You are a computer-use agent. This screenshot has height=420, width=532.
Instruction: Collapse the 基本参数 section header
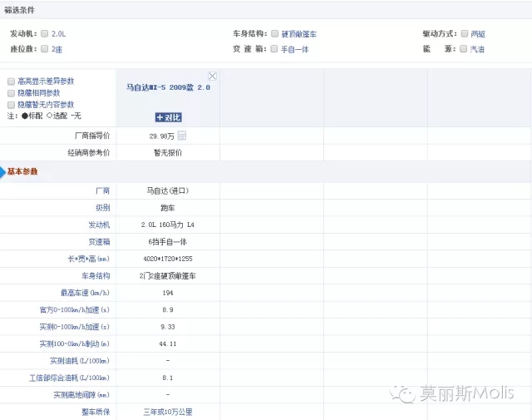point(22,171)
